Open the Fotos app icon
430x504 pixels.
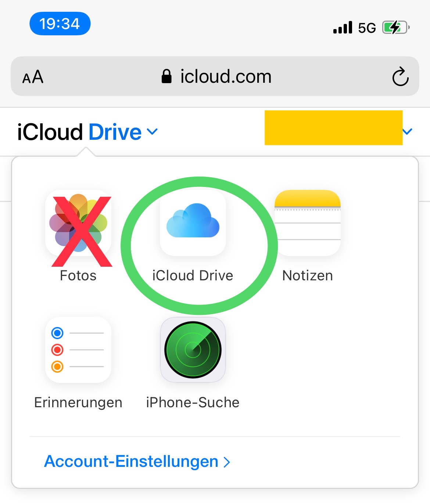[78, 223]
